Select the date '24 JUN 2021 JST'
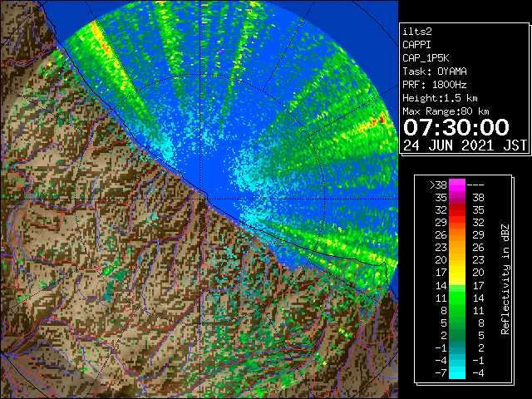 click(465, 145)
